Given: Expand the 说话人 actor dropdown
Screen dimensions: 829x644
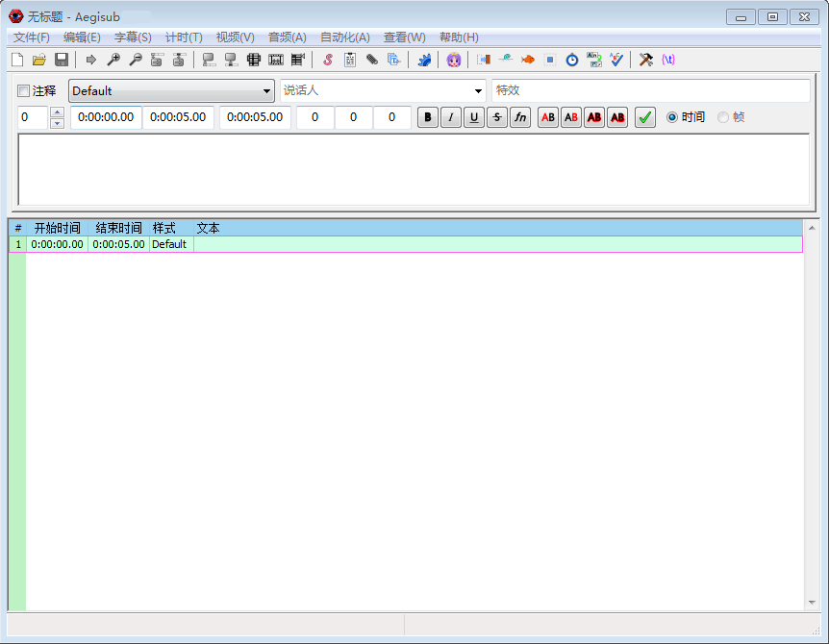Looking at the screenshot, I should click(x=478, y=91).
